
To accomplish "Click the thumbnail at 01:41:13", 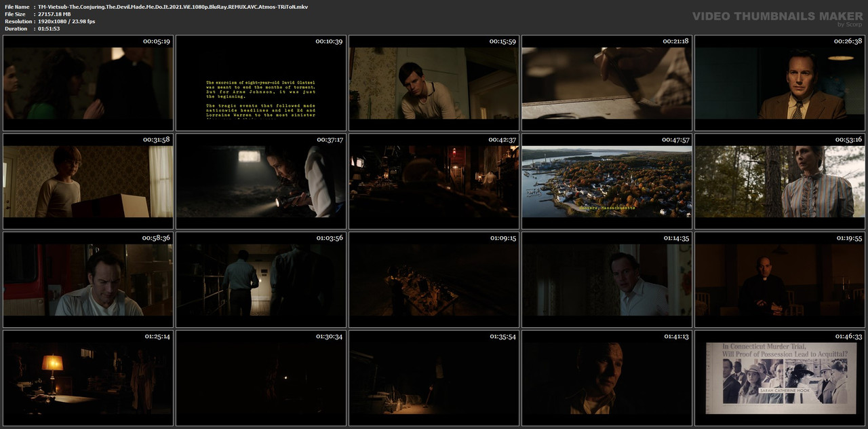I will [x=607, y=378].
